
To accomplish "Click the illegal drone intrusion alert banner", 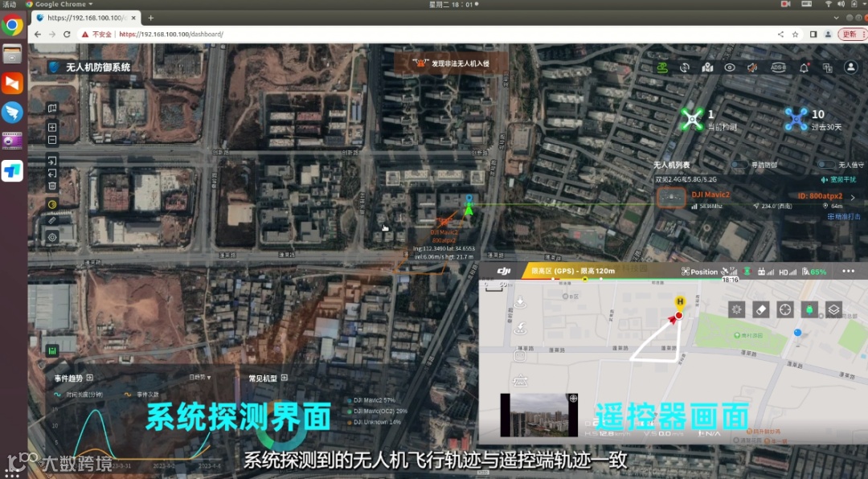I will (451, 63).
